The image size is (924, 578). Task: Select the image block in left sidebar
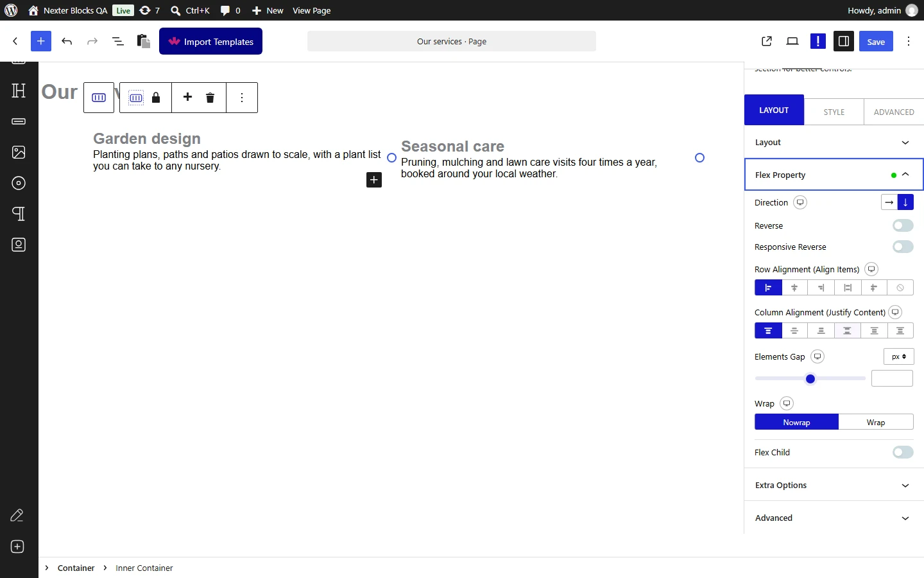click(19, 152)
